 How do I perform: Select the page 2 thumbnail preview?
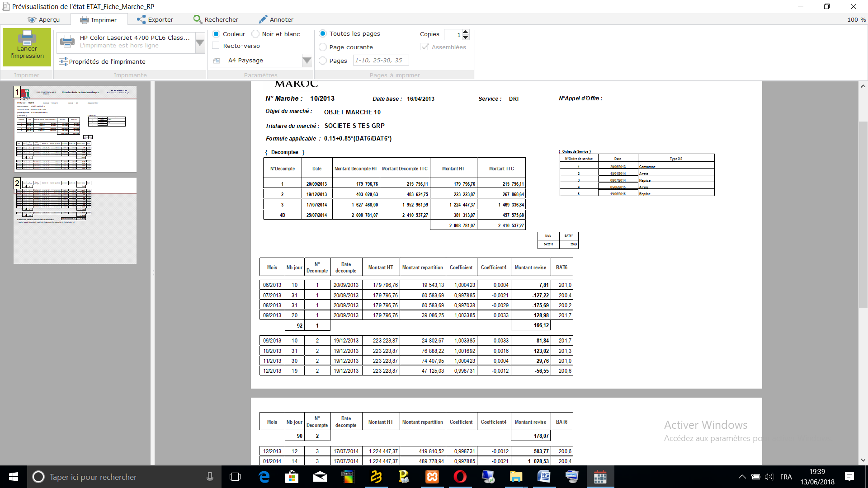pos(75,220)
